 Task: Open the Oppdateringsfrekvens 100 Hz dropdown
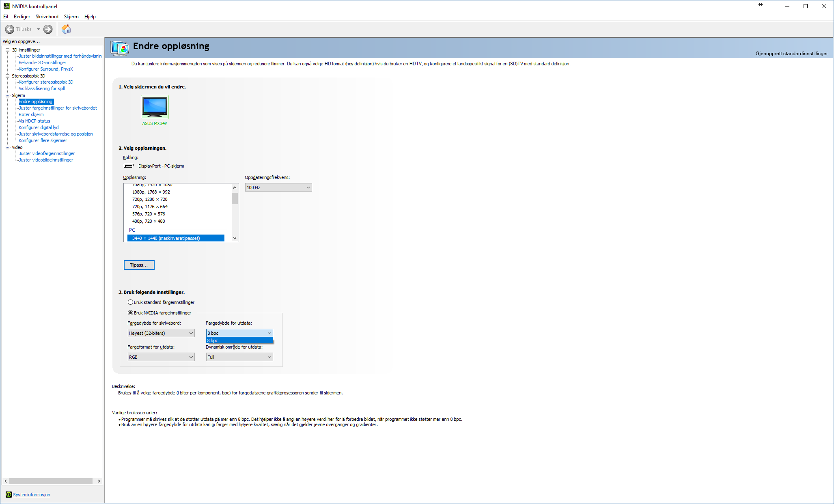click(x=278, y=187)
